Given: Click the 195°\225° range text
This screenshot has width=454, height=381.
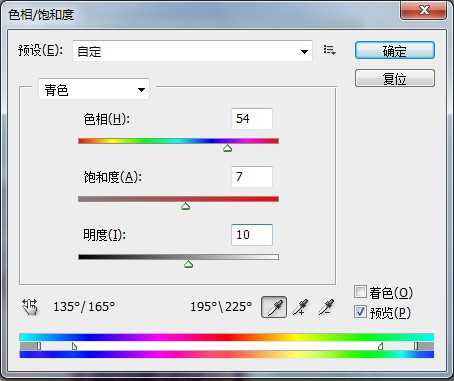Looking at the screenshot, I should pyautogui.click(x=221, y=306).
